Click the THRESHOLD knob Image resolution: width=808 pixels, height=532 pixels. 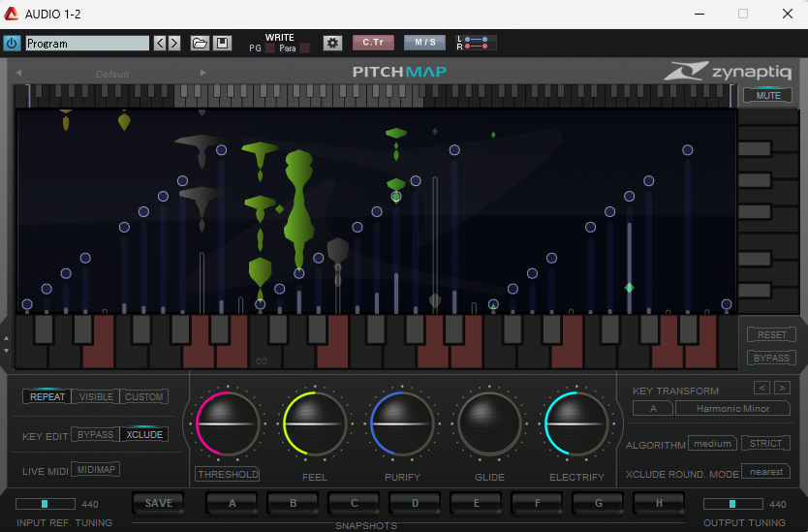pos(228,423)
